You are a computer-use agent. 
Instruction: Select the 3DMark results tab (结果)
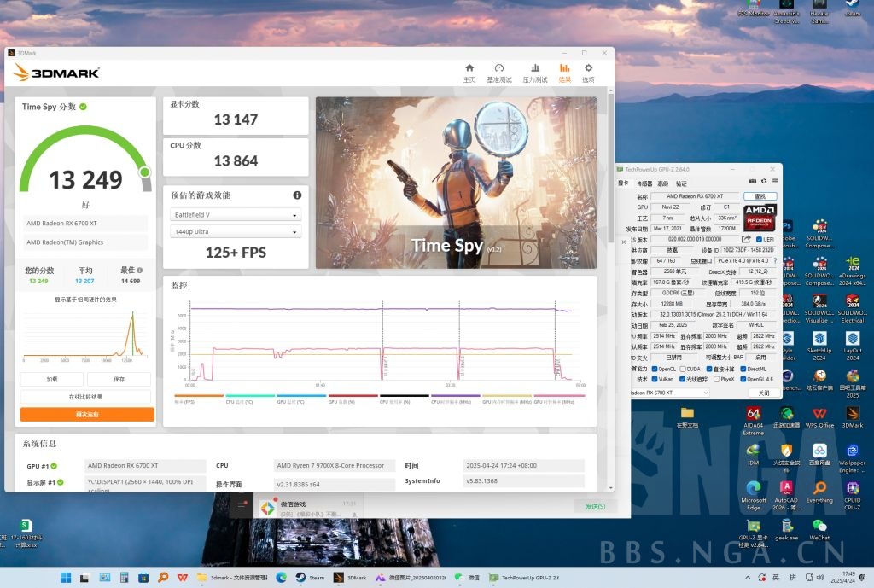[x=565, y=73]
